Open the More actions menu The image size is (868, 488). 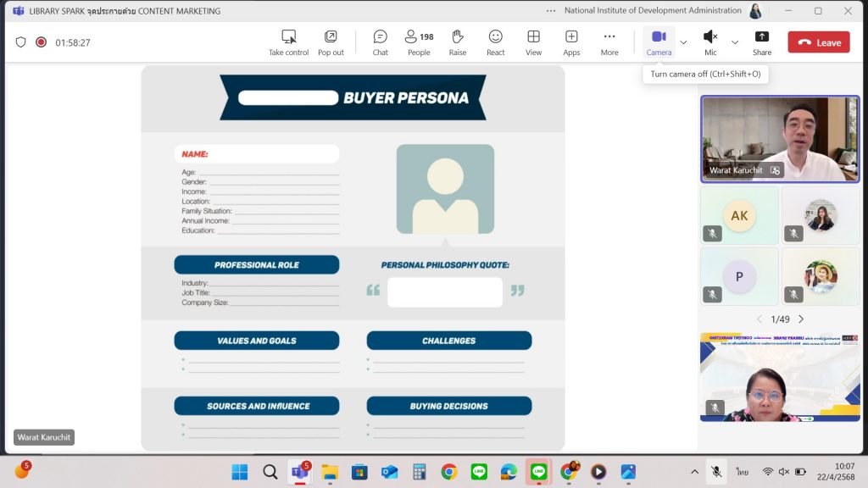coord(609,42)
